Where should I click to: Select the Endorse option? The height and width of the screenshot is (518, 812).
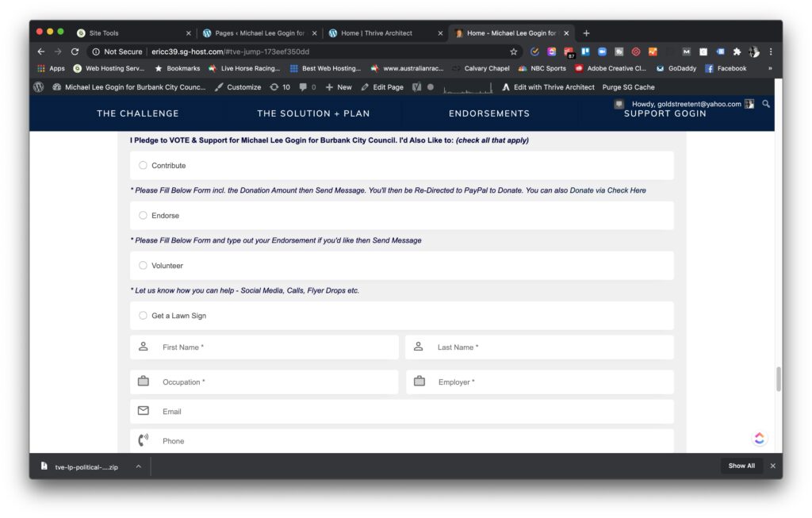coord(143,215)
